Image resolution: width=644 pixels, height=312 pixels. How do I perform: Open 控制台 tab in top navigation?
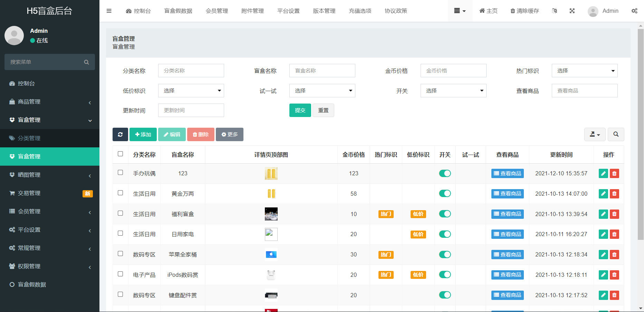tap(138, 11)
